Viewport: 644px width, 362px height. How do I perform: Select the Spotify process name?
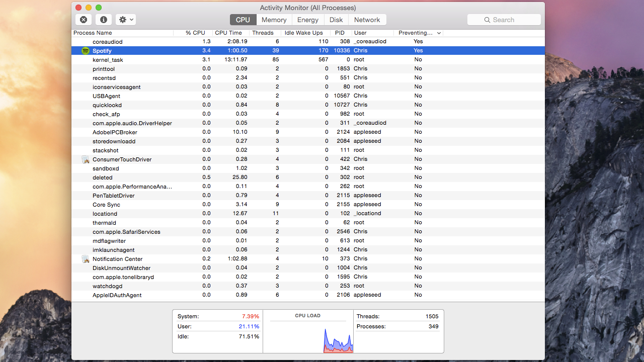click(102, 51)
